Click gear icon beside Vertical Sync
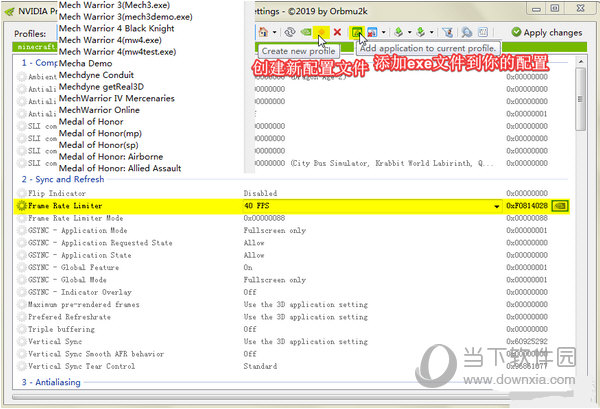 click(x=21, y=342)
